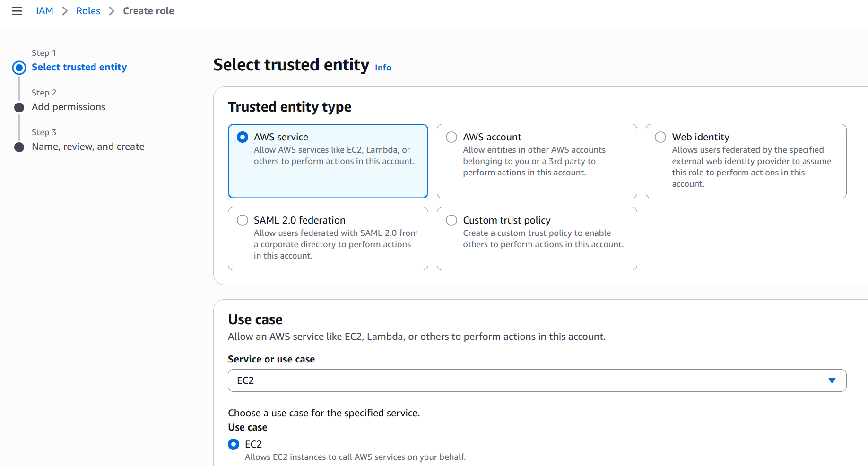868x466 pixels.
Task: Select the AWS service radio option
Action: point(243,137)
